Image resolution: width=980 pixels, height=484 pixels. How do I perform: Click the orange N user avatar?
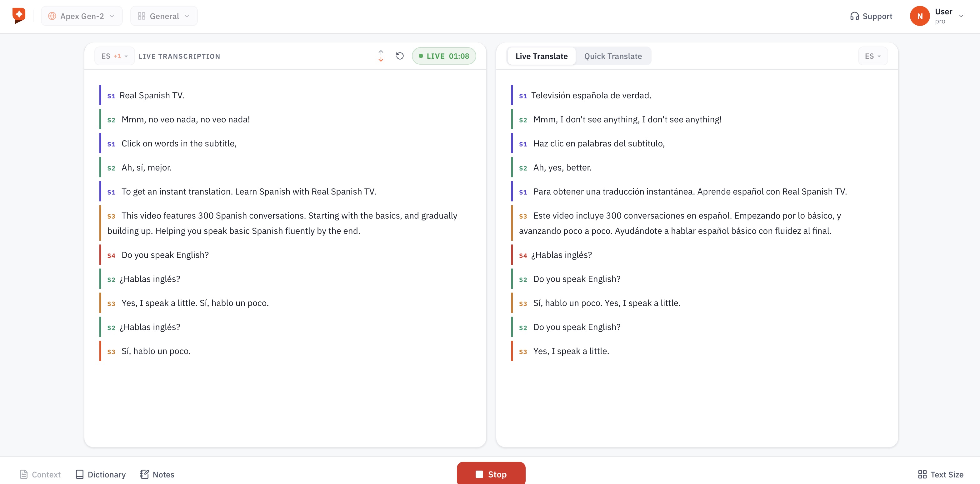pyautogui.click(x=919, y=16)
